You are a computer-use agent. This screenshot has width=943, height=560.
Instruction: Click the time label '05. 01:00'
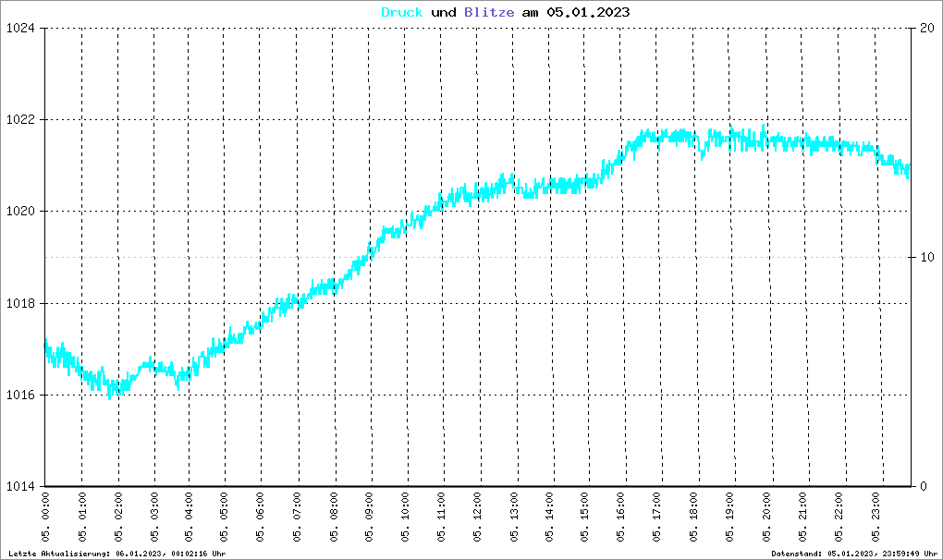point(82,517)
